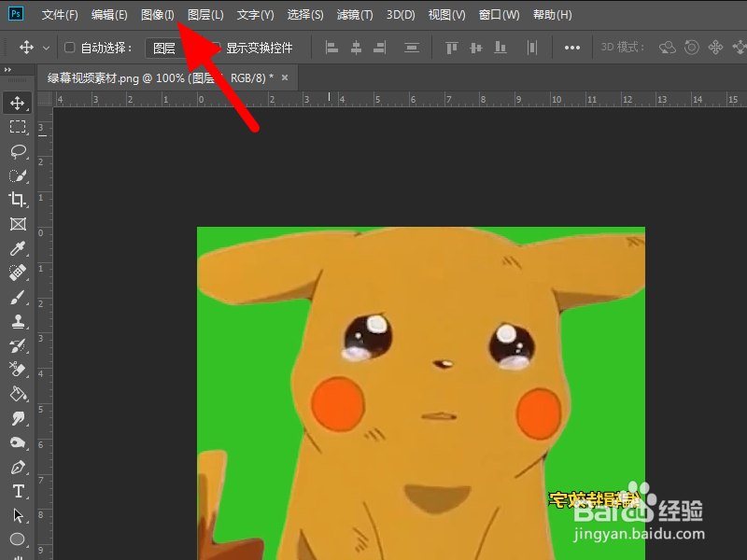Select the Lasso tool
This screenshot has width=747, height=560.
click(x=18, y=151)
